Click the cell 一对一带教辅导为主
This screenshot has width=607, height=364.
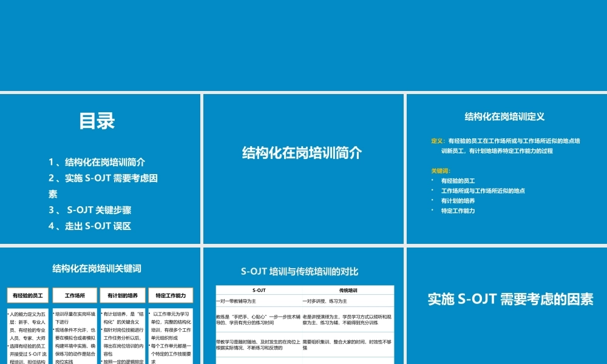[259, 301]
